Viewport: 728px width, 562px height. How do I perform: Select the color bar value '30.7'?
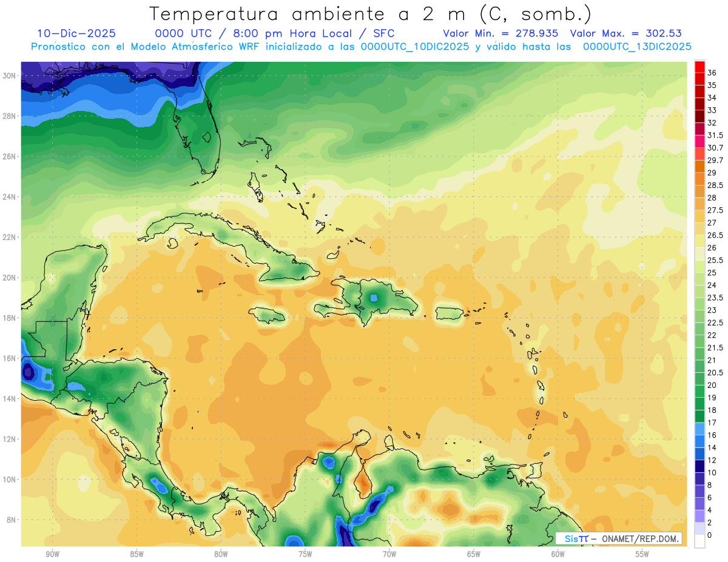point(715,148)
